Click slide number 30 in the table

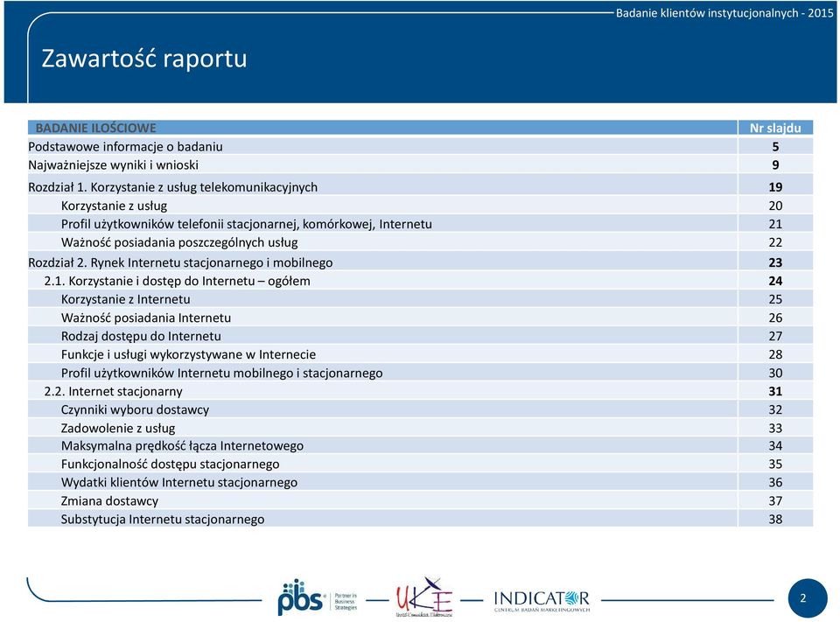(x=775, y=373)
